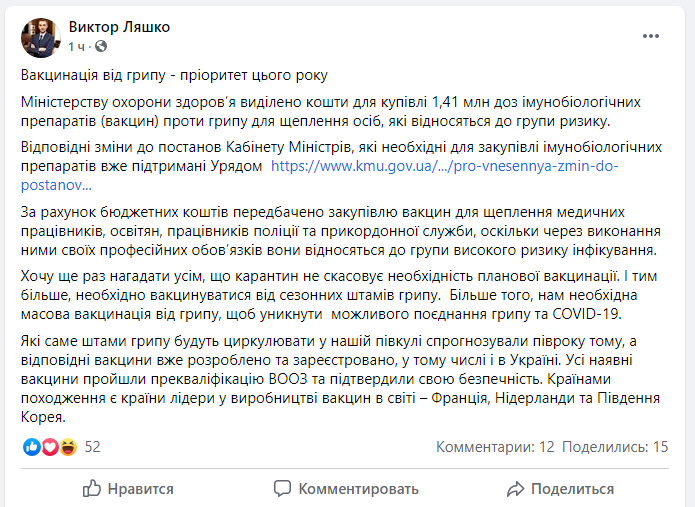695x507 pixels.
Task: Click the blue thumbs-up reaction emoji
Action: click(x=31, y=447)
